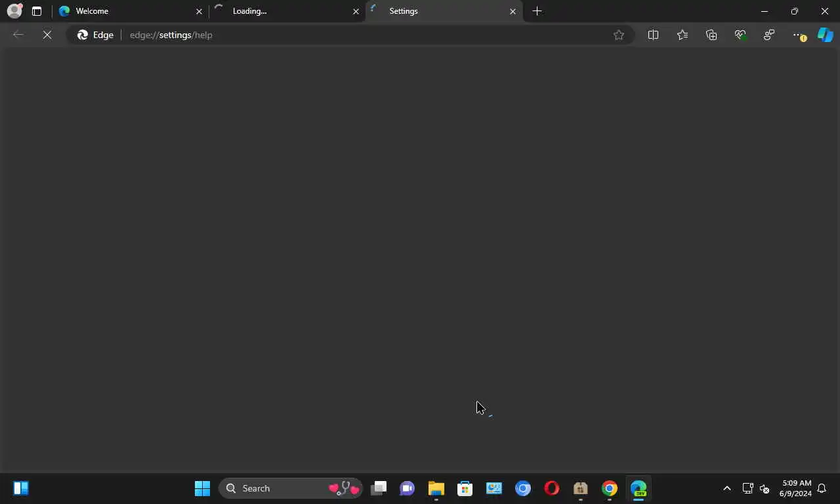Open the monitor app on taskbar
Viewport: 840px width, 504px height.
click(x=494, y=488)
